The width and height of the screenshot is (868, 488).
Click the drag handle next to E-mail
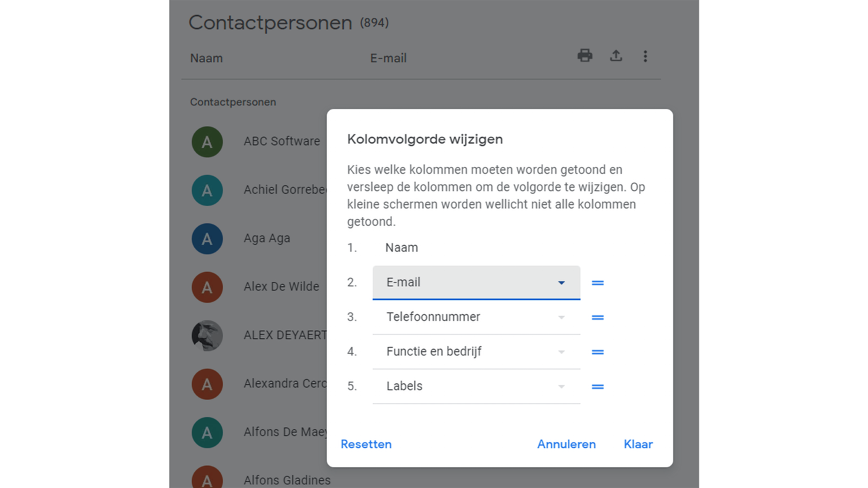click(x=597, y=283)
